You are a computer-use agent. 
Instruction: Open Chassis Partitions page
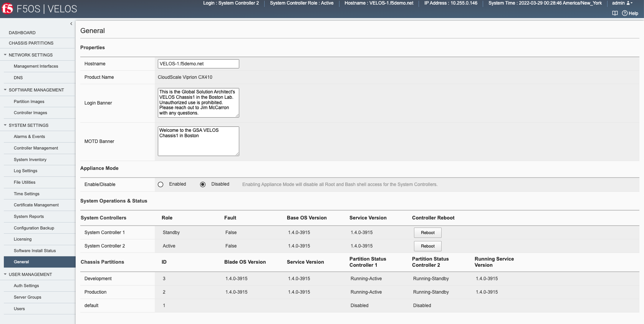[x=31, y=43]
